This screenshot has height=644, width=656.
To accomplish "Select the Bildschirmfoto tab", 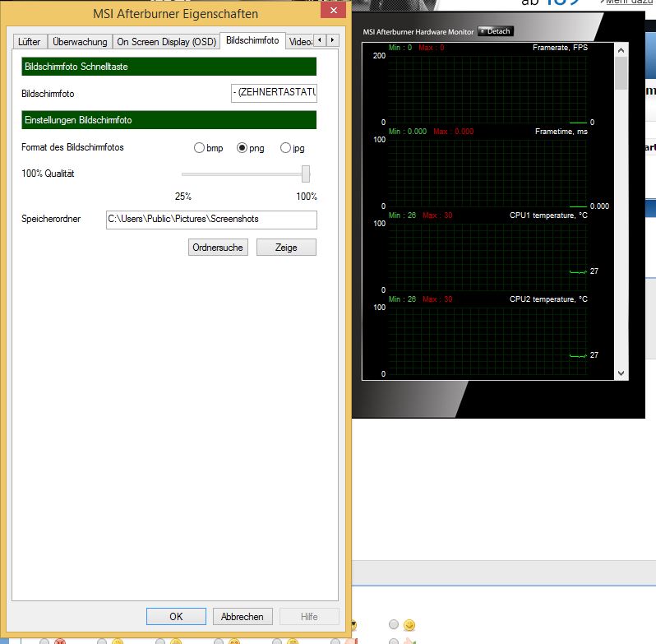I will pos(252,40).
